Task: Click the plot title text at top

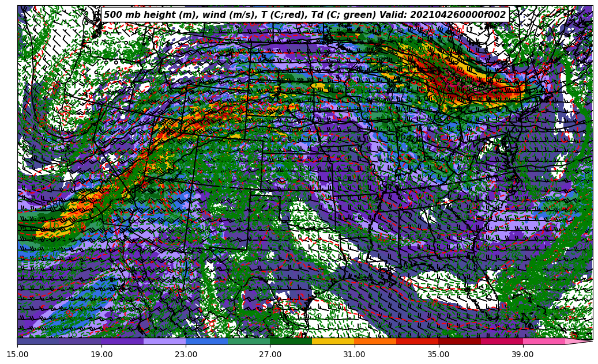Action: pyautogui.click(x=304, y=15)
